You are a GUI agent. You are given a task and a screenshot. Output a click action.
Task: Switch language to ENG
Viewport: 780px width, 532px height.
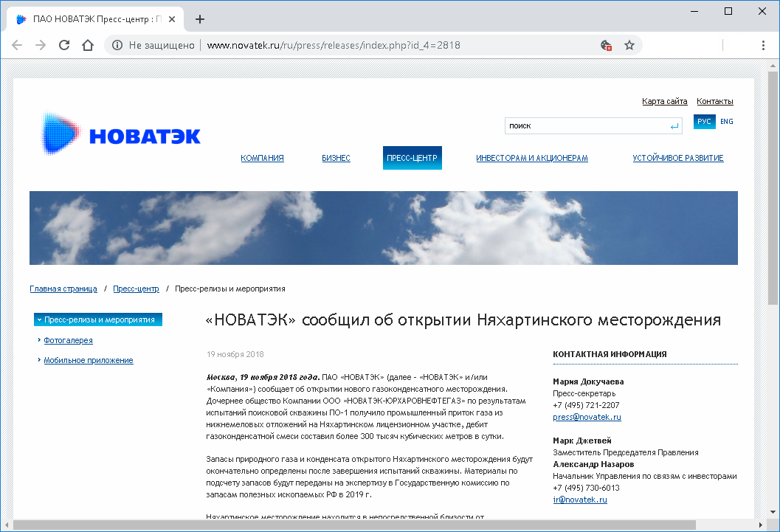(727, 121)
